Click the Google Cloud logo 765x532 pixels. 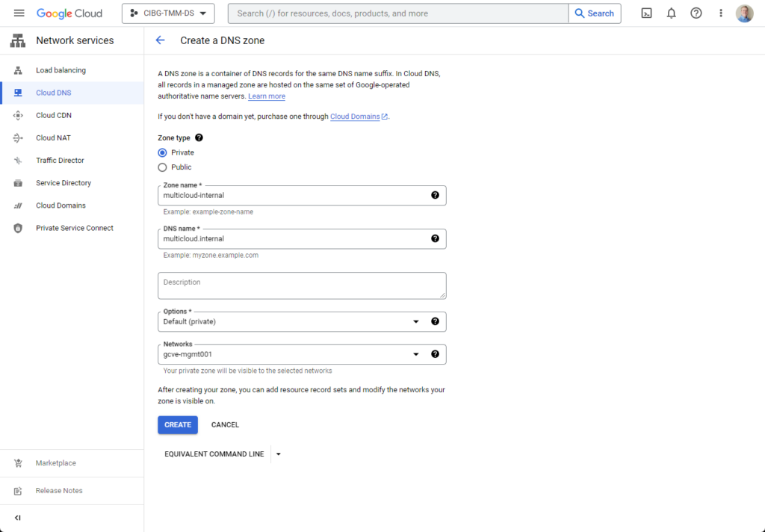click(69, 13)
